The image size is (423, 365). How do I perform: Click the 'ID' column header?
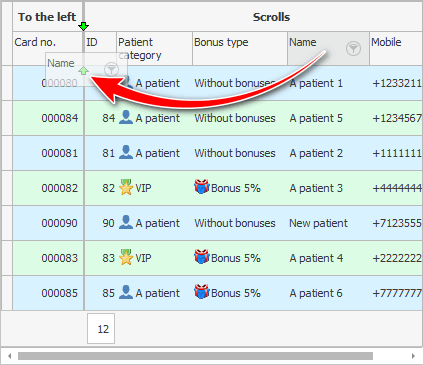(x=101, y=49)
